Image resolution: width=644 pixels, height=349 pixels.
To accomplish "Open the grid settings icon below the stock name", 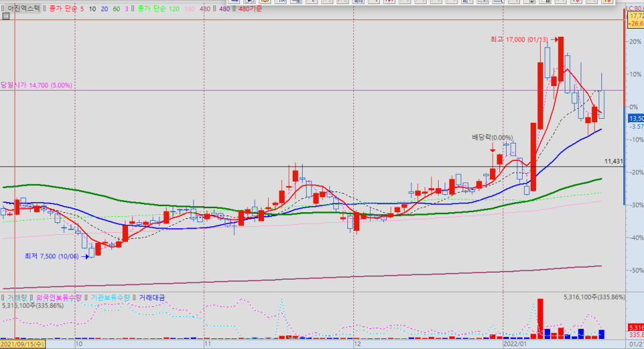I will pyautogui.click(x=6, y=17).
